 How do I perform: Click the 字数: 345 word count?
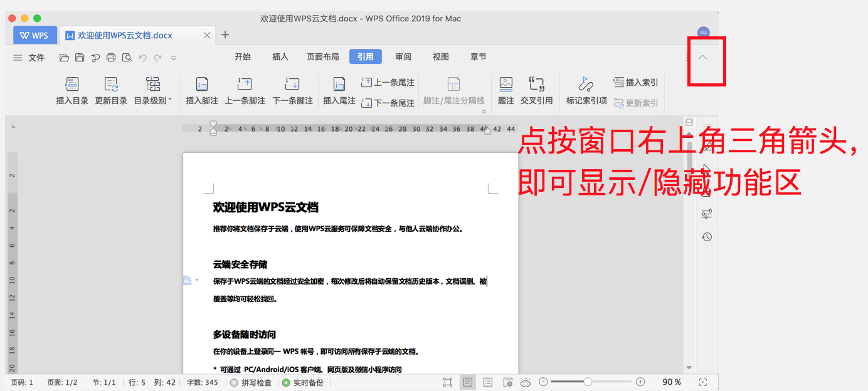click(x=203, y=382)
